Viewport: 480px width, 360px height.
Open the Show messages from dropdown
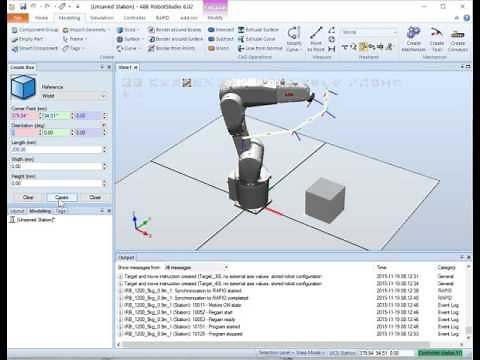point(196,268)
